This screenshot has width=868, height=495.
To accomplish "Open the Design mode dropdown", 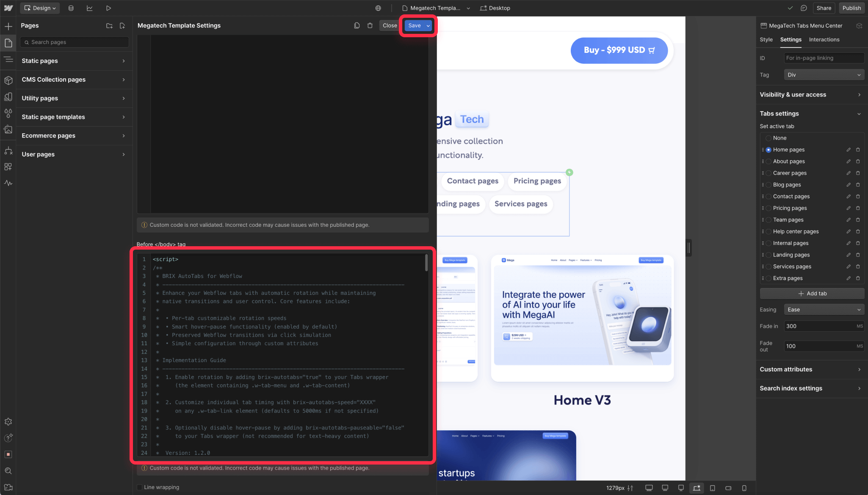I will pos(40,8).
